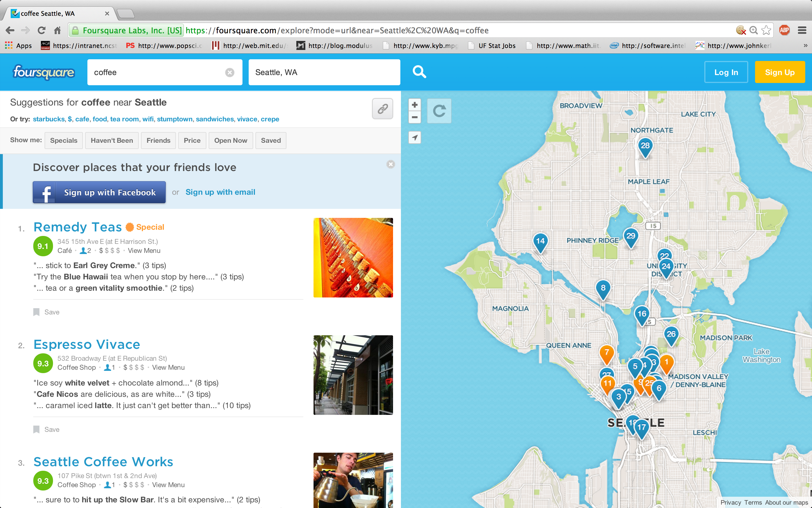
Task: Open the UF Stat Jobs bookmark
Action: pos(492,45)
